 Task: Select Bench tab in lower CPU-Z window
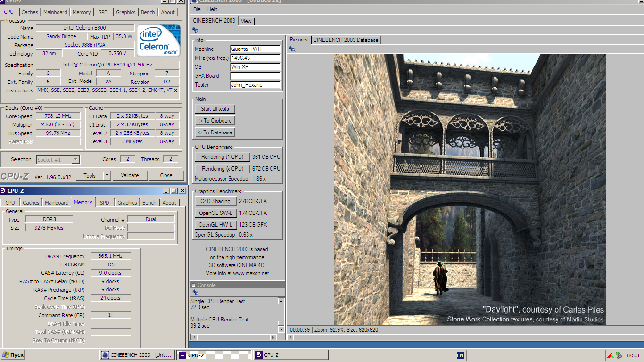(x=149, y=203)
